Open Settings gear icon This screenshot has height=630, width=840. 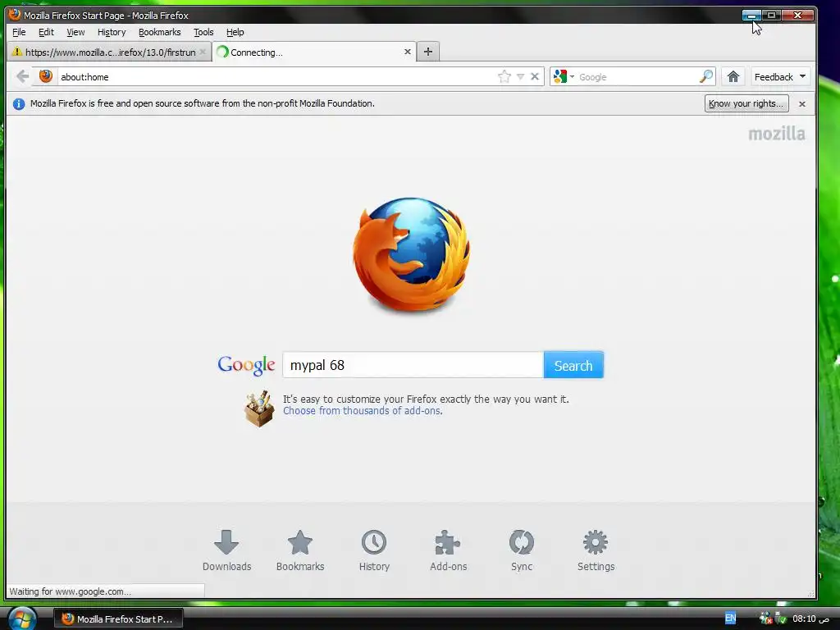coord(596,550)
